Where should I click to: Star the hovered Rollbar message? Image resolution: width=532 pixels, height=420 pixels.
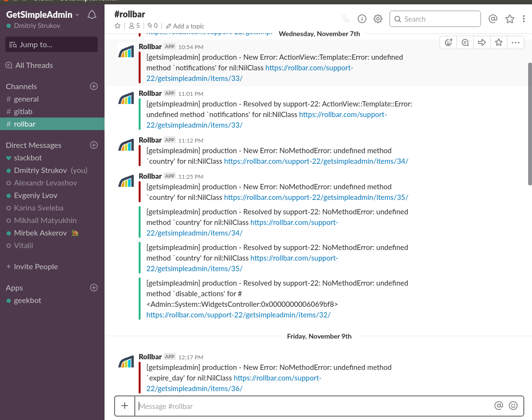(499, 42)
